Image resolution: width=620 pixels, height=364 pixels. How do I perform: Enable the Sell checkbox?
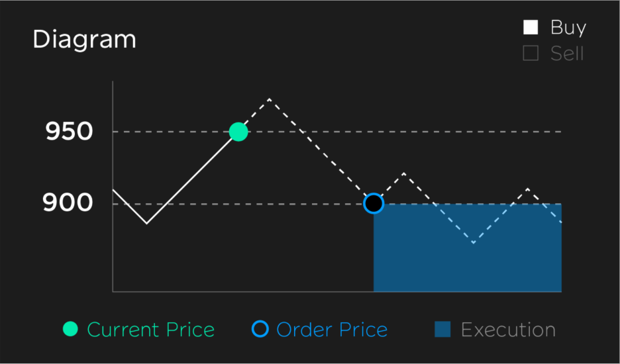tap(531, 53)
